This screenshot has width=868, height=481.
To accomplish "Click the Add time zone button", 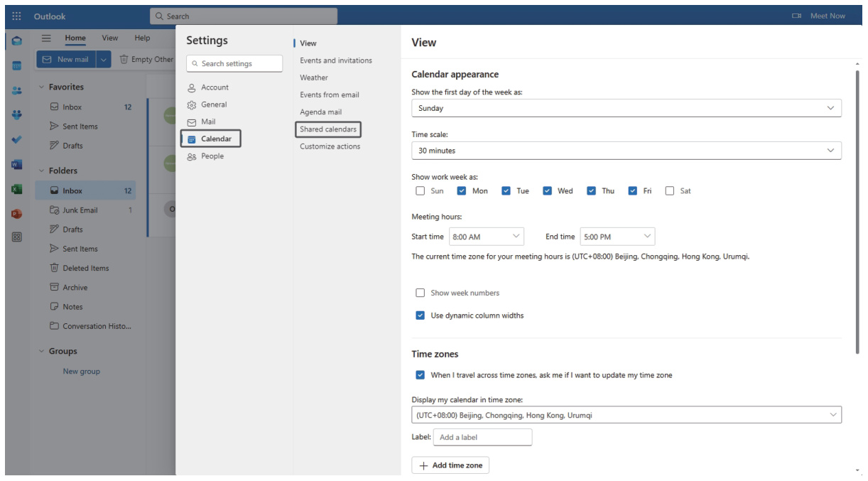I will click(x=450, y=465).
